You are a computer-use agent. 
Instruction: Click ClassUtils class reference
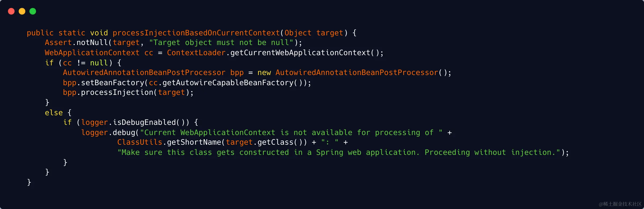[140, 142]
